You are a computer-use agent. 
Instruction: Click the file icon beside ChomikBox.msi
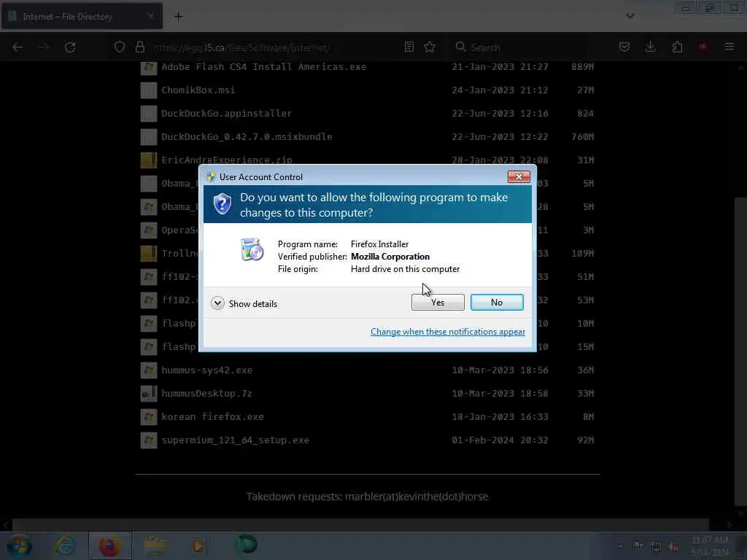pyautogui.click(x=149, y=90)
